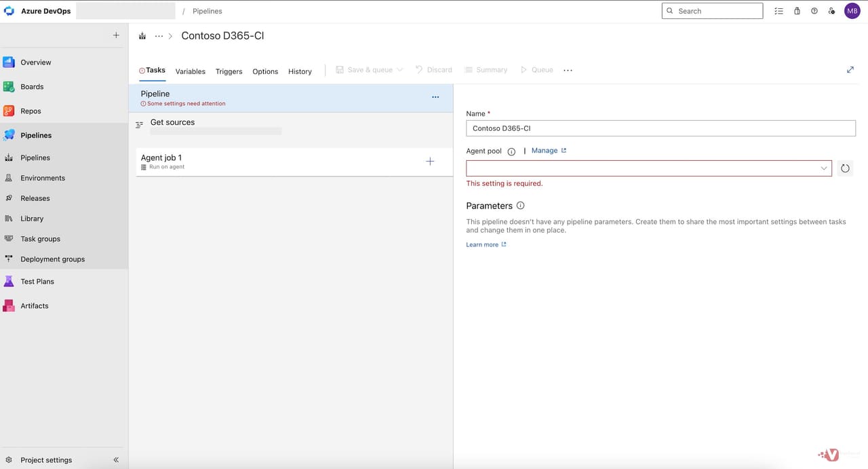Click the plus icon to add new item
Image resolution: width=868 pixels, height=469 pixels.
point(116,35)
